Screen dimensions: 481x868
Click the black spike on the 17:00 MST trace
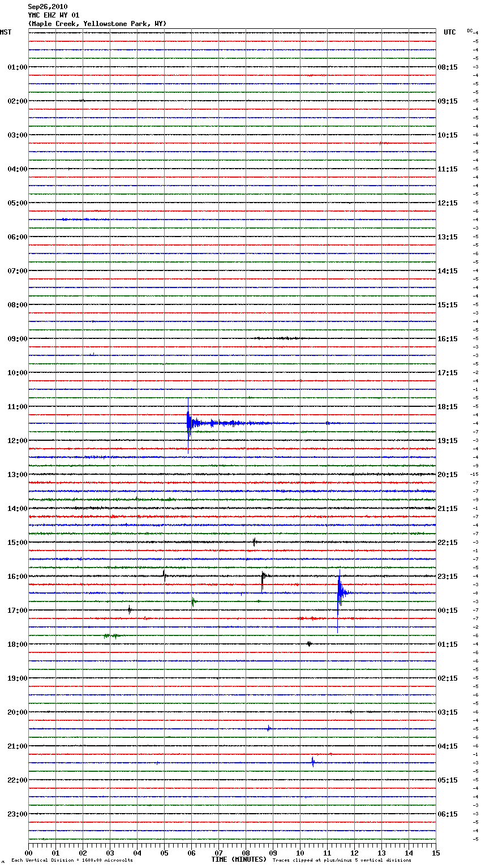(130, 610)
